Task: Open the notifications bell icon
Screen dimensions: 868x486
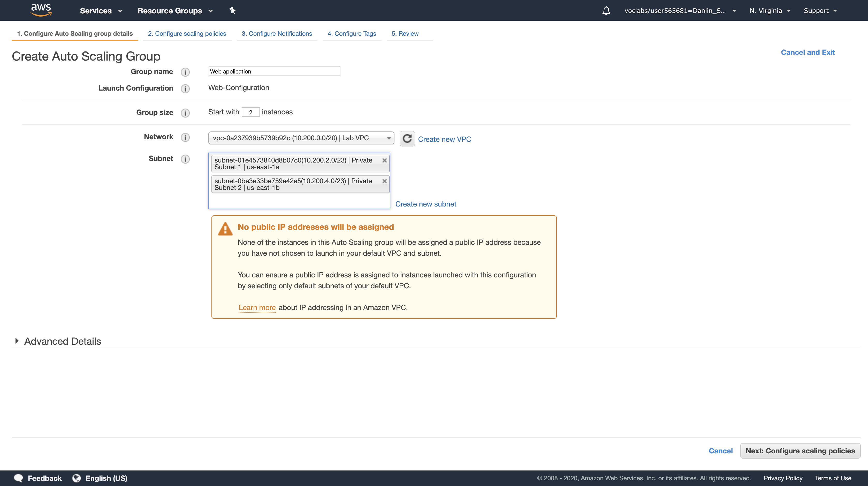Action: 606,11
